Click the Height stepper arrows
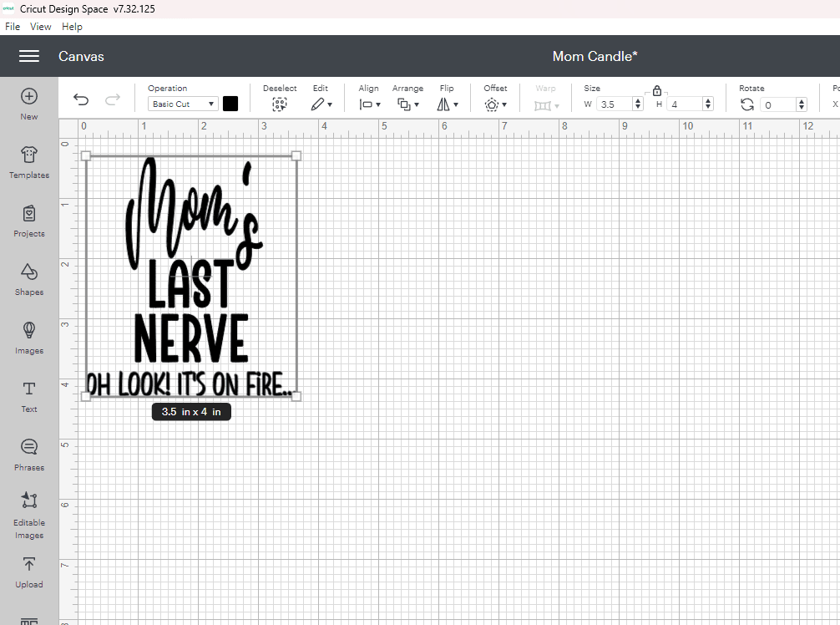The width and height of the screenshot is (840, 625). point(708,104)
